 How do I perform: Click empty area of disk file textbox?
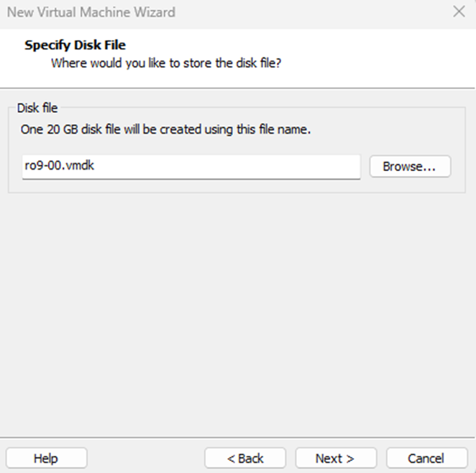228,167
